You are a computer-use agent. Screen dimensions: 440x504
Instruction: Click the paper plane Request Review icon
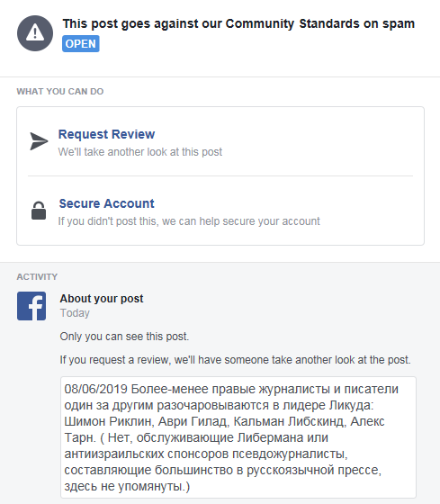point(39,141)
